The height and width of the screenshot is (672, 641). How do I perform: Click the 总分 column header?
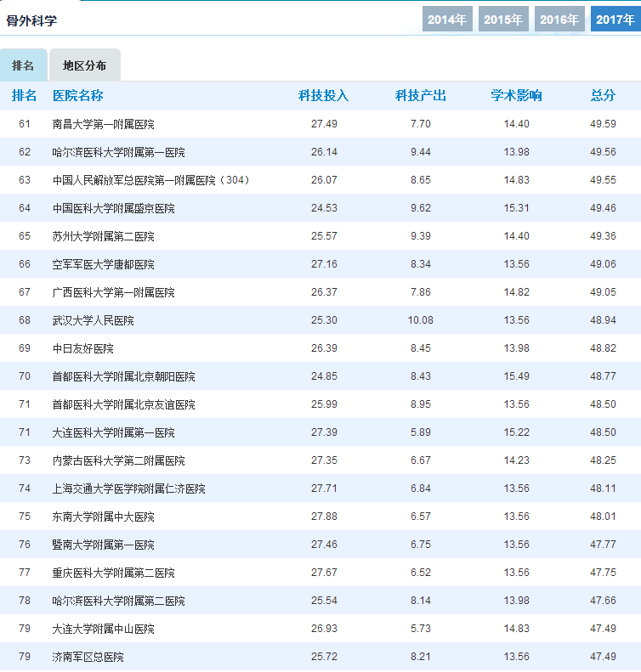point(603,95)
